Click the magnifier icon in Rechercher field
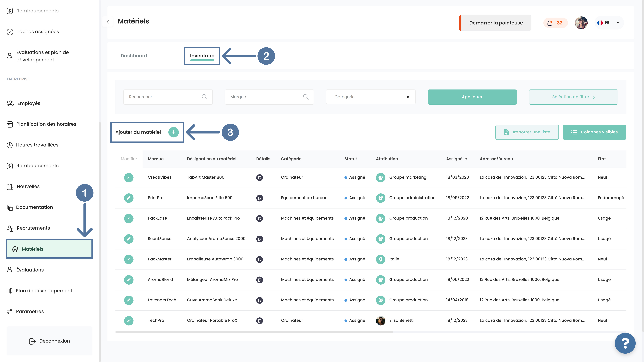This screenshot has height=362, width=644. [x=204, y=97]
